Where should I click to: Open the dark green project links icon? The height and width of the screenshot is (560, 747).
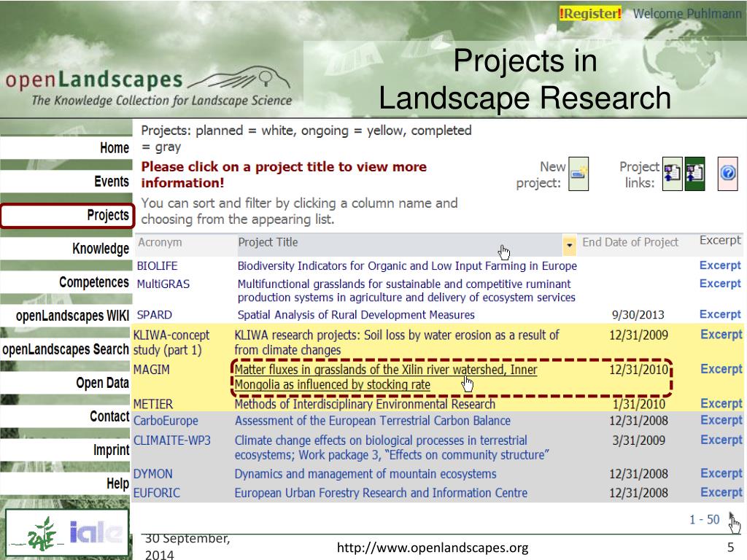point(694,175)
